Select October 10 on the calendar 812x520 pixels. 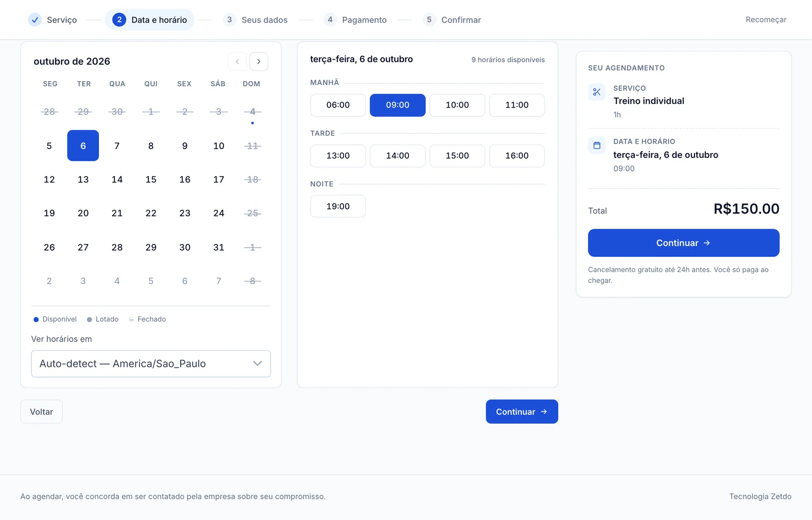coord(219,146)
